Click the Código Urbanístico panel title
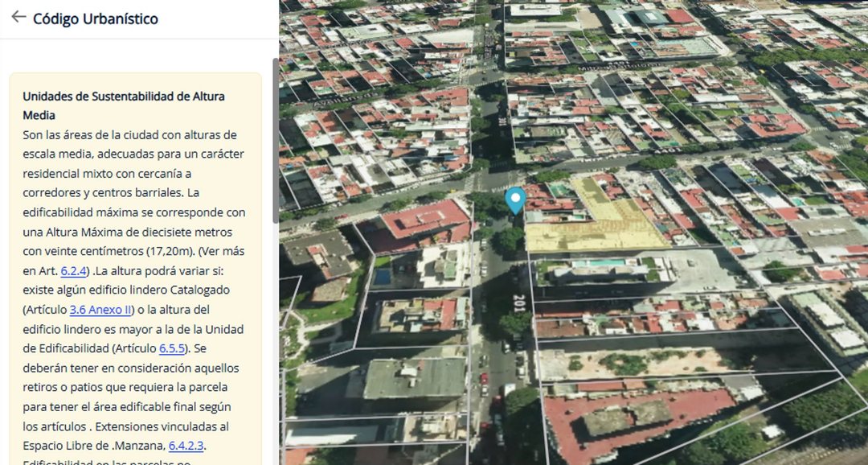This screenshot has width=868, height=465. pyautogui.click(x=95, y=19)
